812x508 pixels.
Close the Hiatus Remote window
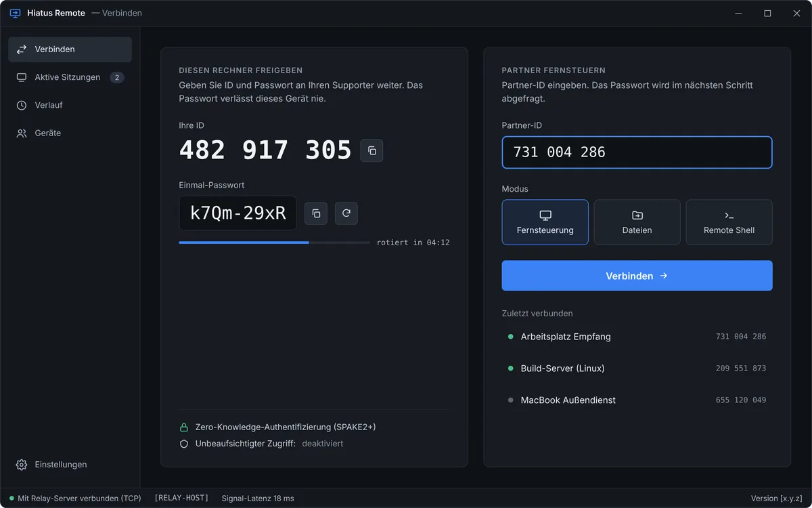tap(796, 14)
